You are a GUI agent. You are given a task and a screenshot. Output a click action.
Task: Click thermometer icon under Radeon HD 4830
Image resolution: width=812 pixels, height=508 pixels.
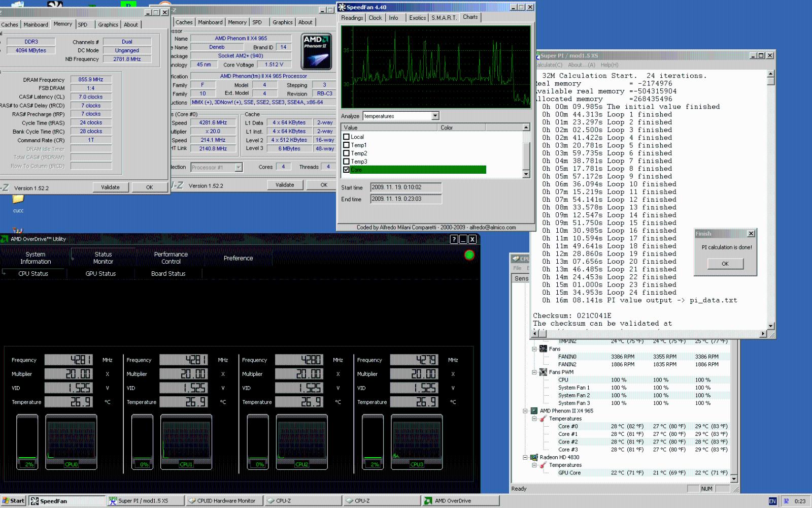coord(543,465)
